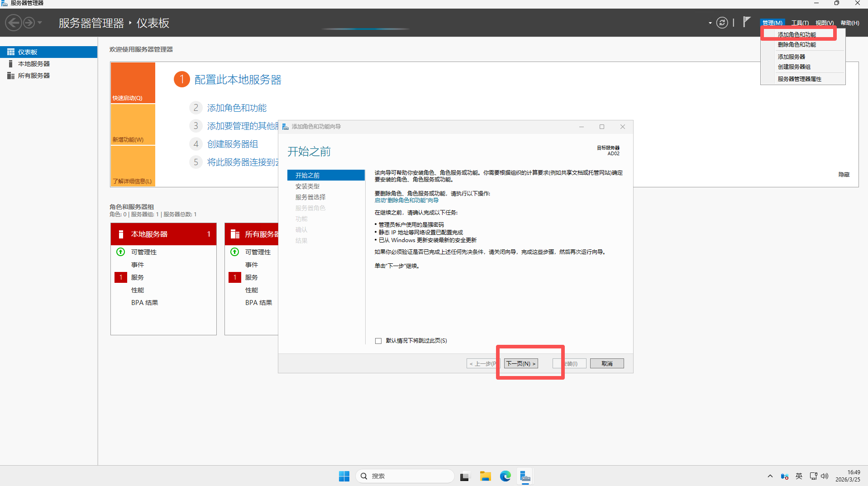Open File Explorer from taskbar
Viewport: 868px width, 486px height.
[x=485, y=476]
